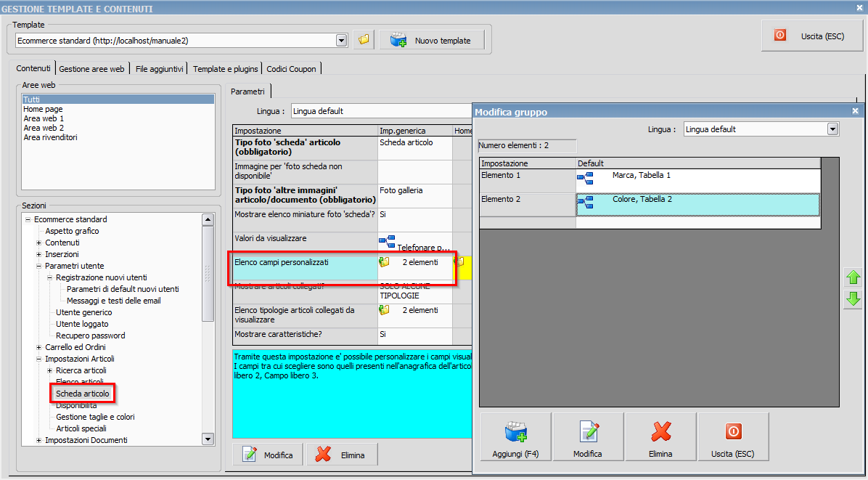Click the Sezioni scrollbar thumb
The height and width of the screenshot is (480, 868).
[x=208, y=274]
